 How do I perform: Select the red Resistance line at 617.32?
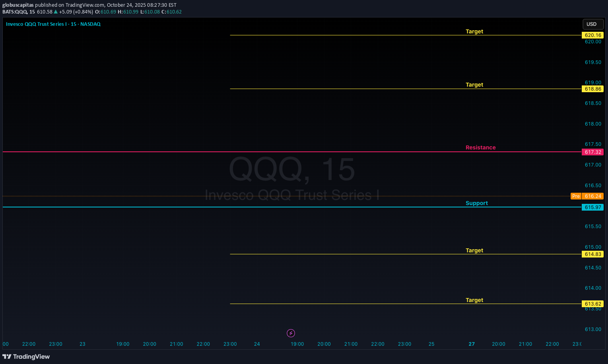pyautogui.click(x=278, y=151)
